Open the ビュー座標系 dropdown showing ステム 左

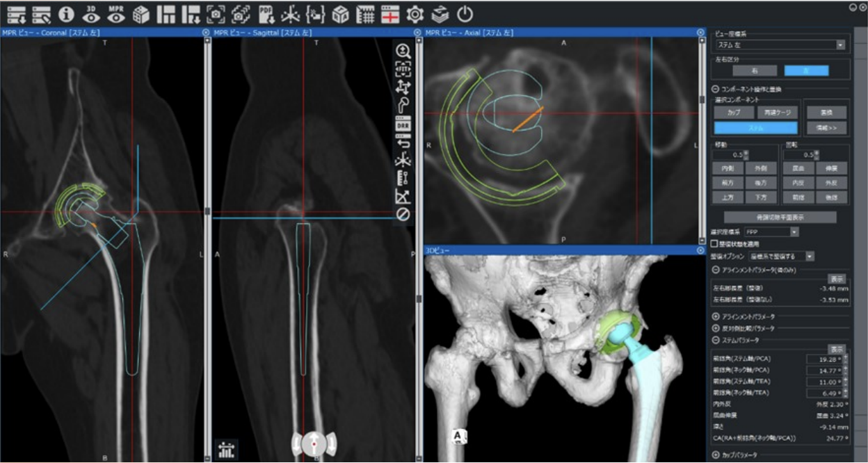pos(780,44)
